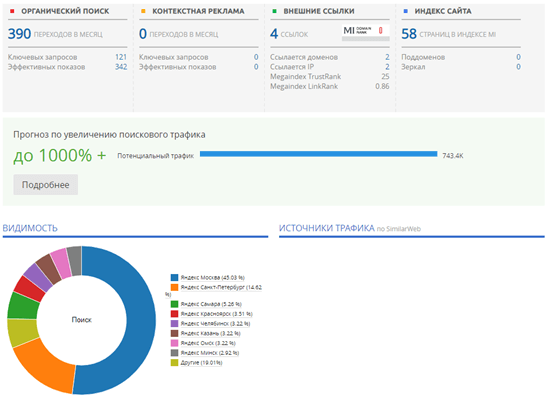
Task: Open the ИСТОЧНИКИ ТРАФИКА section title
Action: [x=327, y=228]
